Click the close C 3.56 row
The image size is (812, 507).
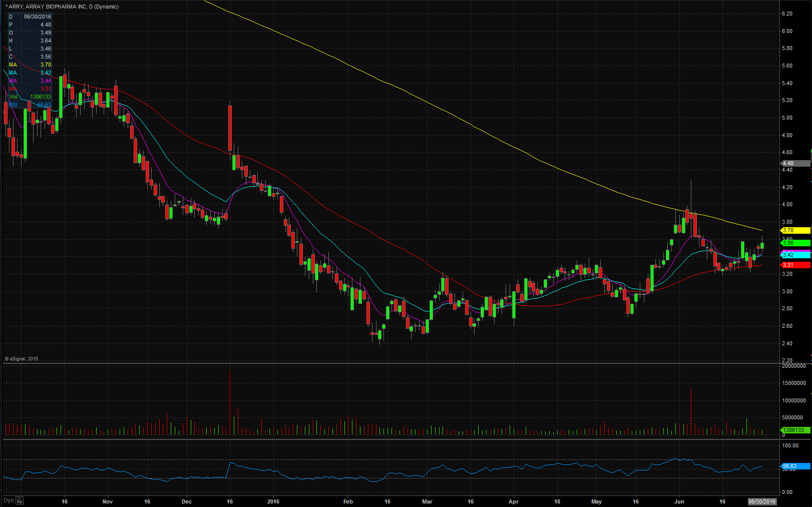[30, 57]
